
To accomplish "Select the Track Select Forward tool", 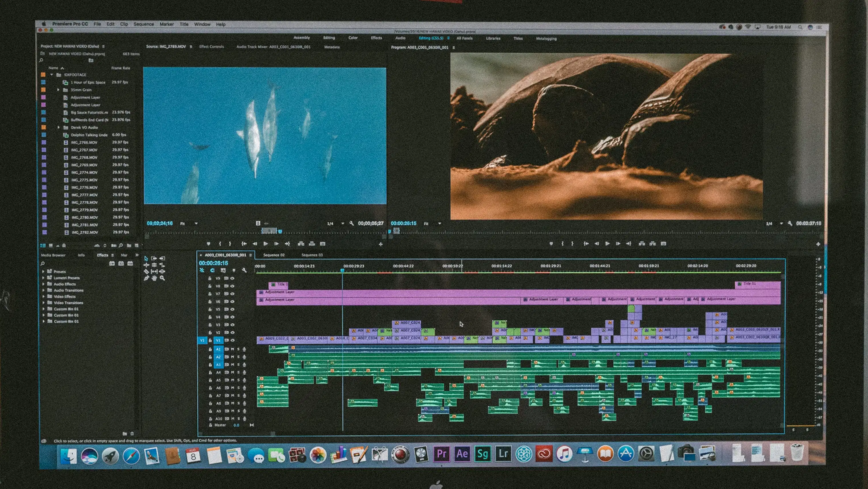I will point(154,258).
